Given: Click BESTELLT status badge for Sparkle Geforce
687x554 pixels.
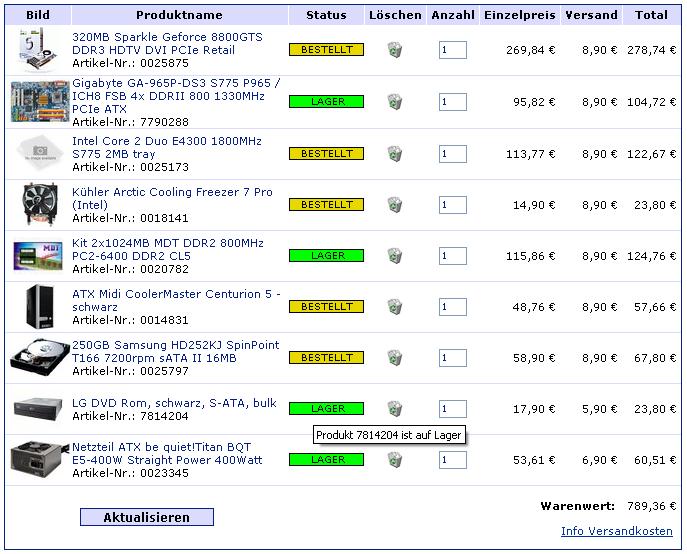Looking at the screenshot, I should point(326,50).
